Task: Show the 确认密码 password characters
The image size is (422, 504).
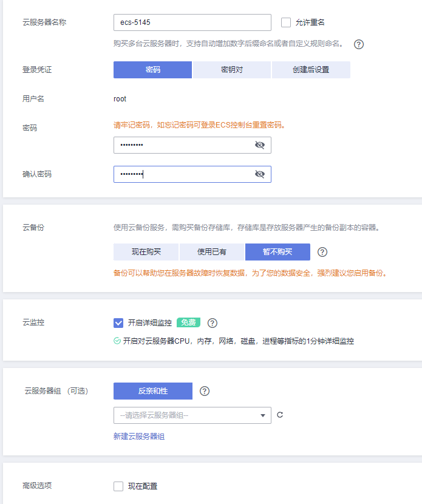Action: (x=260, y=174)
